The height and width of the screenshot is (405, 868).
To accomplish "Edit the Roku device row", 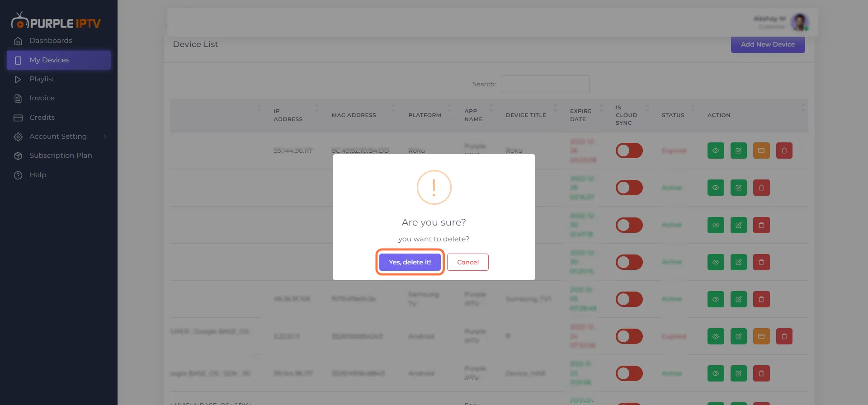I will [739, 151].
